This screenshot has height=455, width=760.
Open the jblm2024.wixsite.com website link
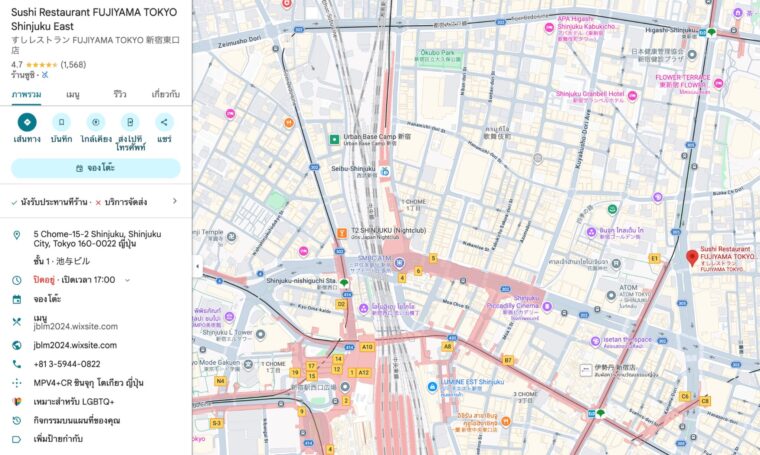click(x=76, y=345)
